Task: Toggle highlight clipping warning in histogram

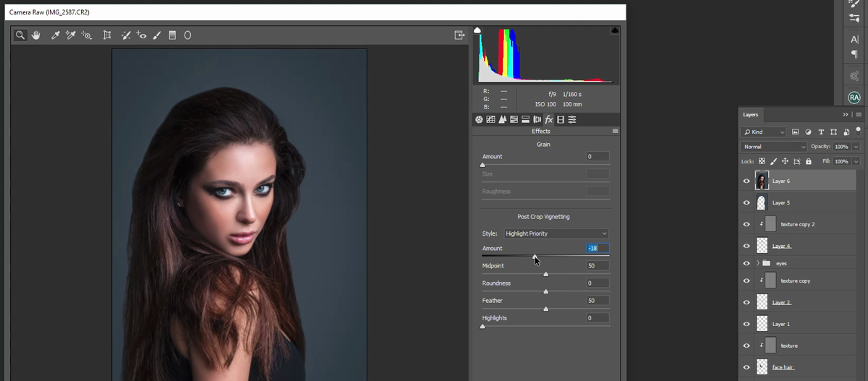Action: [614, 30]
